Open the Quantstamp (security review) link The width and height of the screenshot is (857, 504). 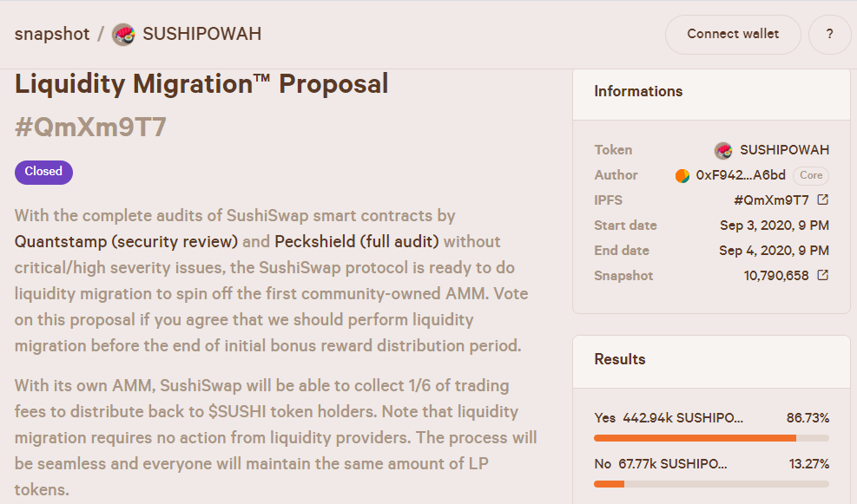pyautogui.click(x=126, y=241)
